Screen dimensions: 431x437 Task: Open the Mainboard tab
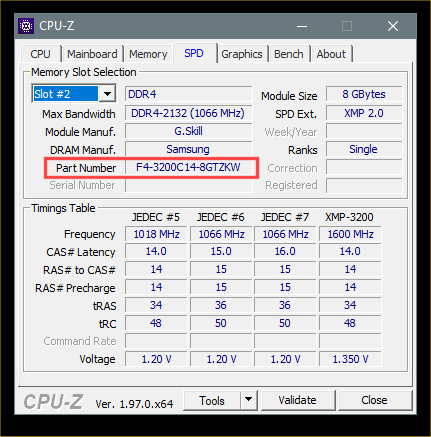[92, 54]
